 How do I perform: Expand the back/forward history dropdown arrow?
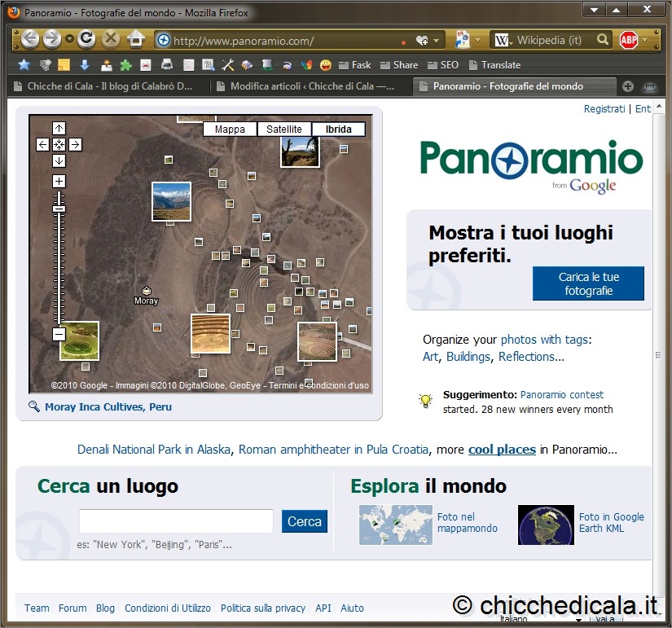[x=69, y=39]
